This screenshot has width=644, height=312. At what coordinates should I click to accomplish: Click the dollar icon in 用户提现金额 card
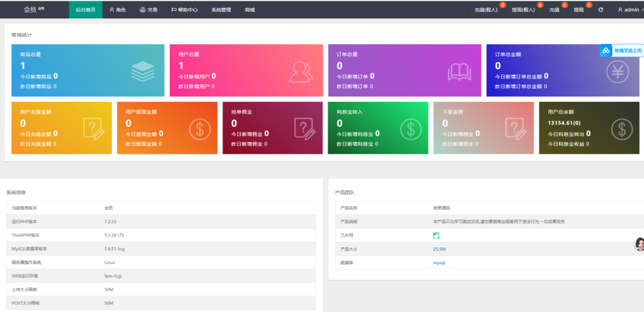point(199,130)
